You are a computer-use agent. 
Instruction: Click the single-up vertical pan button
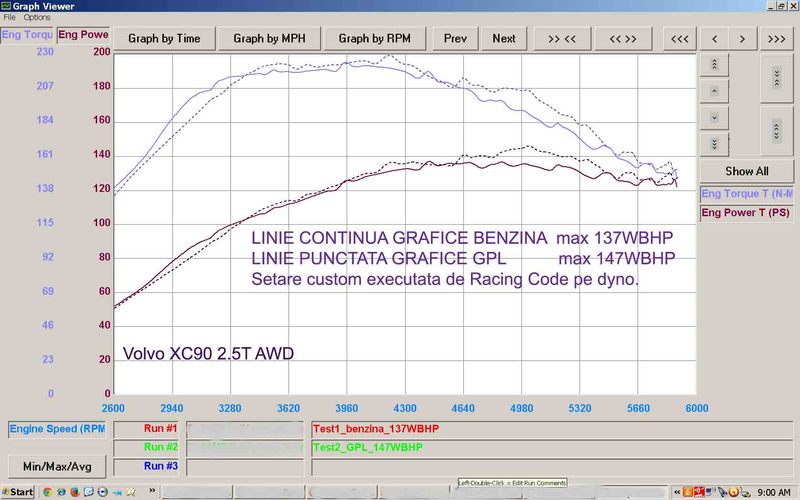click(x=714, y=91)
